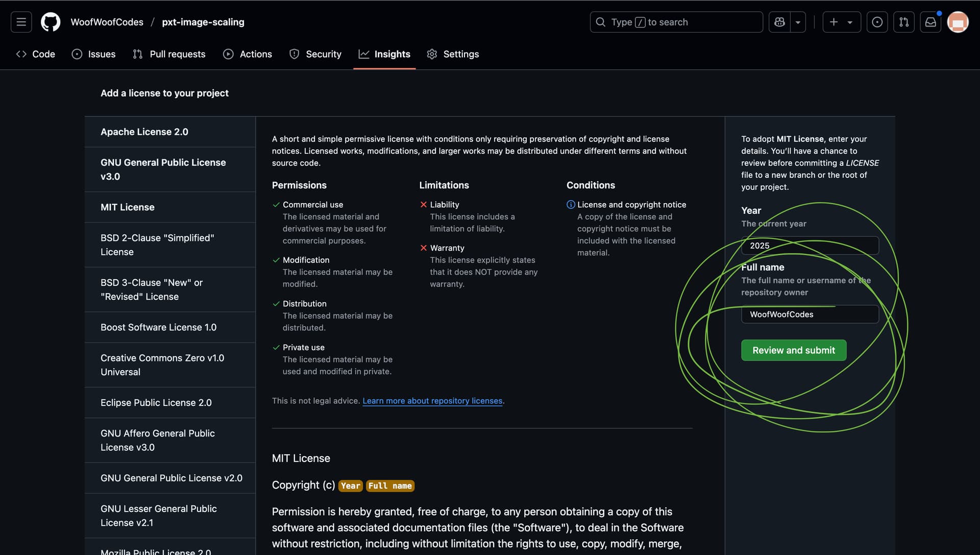980x555 pixels.
Task: Select Eclipse Public License 2.0
Action: tap(170, 403)
